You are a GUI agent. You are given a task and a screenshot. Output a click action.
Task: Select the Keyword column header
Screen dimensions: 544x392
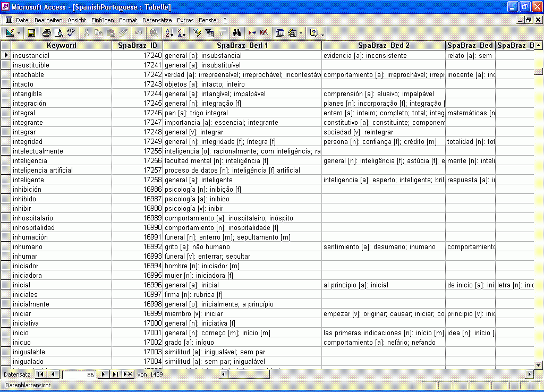coord(62,45)
